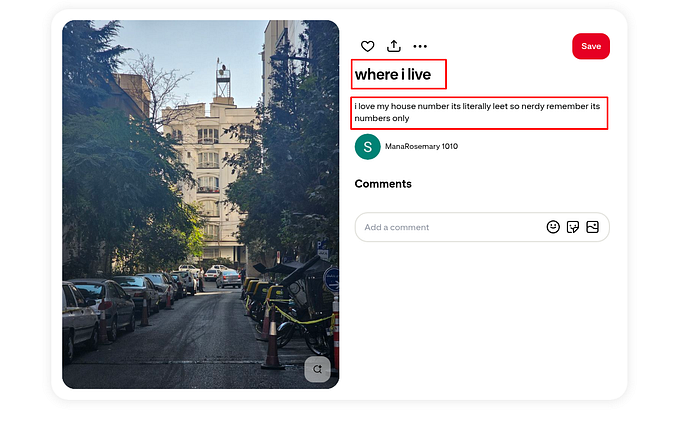Click the red Save button
Viewport: 700px width, 426px height.
tap(591, 46)
